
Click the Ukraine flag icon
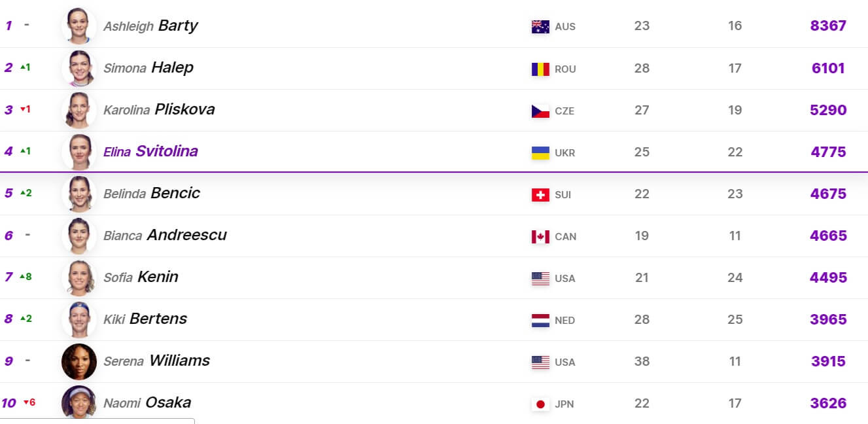pyautogui.click(x=540, y=152)
